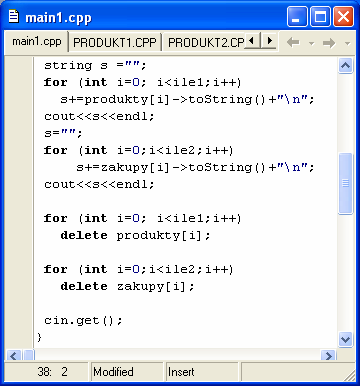Click the horizontal scrollbar right arrow
This screenshot has width=360, height=386.
click(329, 355)
